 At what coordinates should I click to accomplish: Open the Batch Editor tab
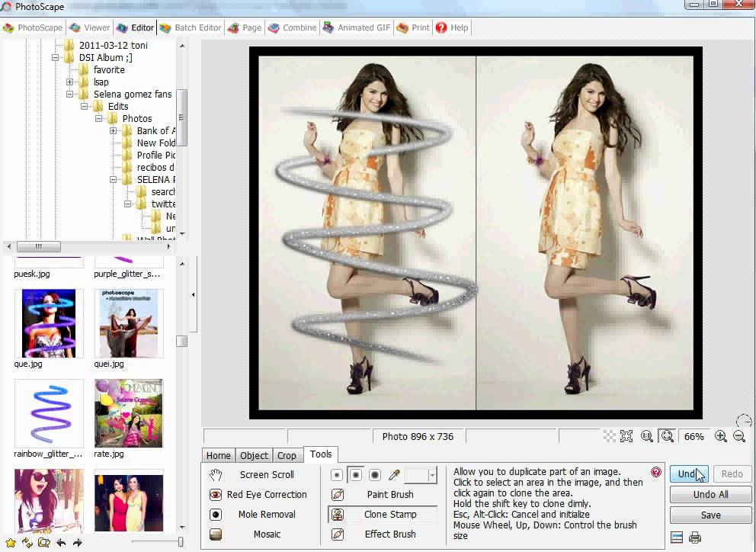pos(191,27)
